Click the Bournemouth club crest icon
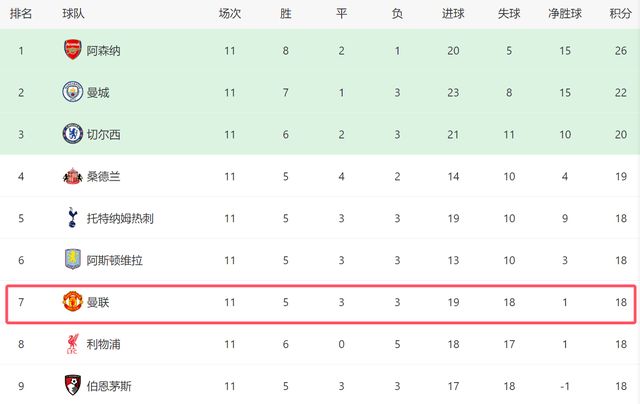The width and height of the screenshot is (640, 404). coord(72,386)
